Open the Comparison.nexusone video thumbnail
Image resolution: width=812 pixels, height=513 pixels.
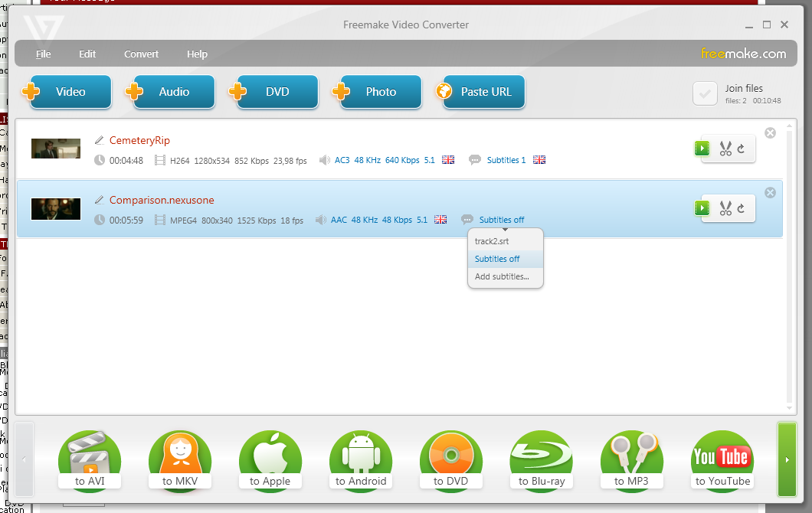(56, 208)
